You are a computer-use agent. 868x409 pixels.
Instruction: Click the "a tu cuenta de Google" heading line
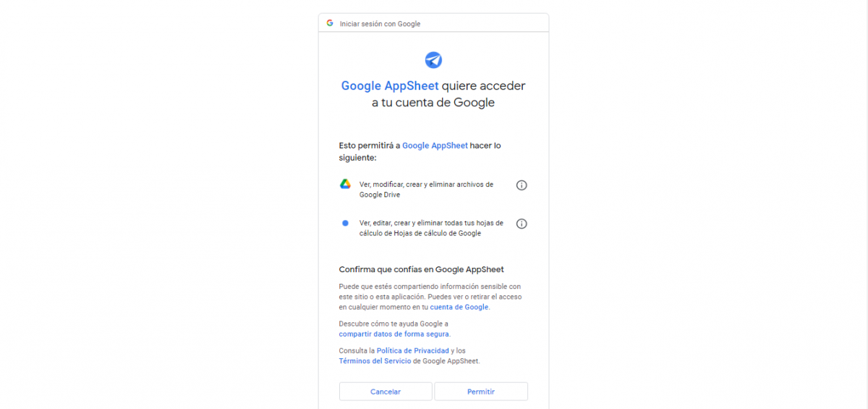click(x=433, y=103)
